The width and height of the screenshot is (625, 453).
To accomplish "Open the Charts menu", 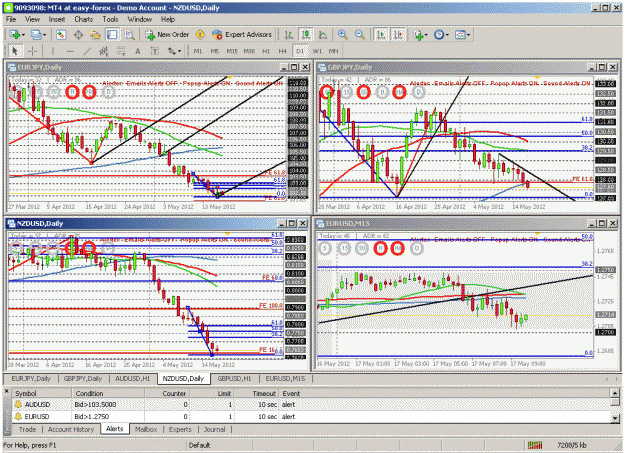I will click(x=83, y=19).
